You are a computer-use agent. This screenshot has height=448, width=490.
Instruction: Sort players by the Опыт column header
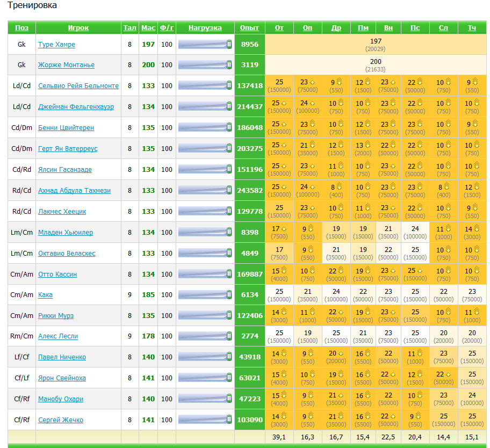249,28
